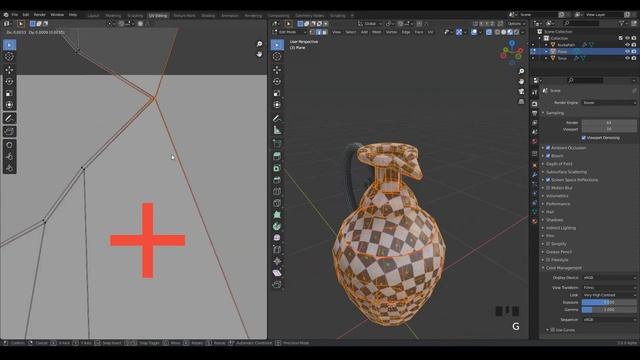Image resolution: width=640 pixels, height=360 pixels.
Task: Select the Grab sculpt tool in UV editor
Action: pos(9,145)
